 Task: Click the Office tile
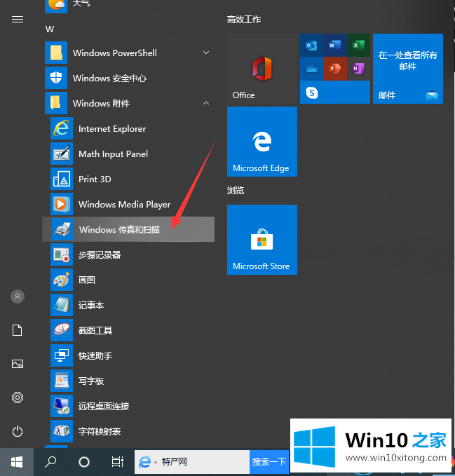(x=262, y=69)
